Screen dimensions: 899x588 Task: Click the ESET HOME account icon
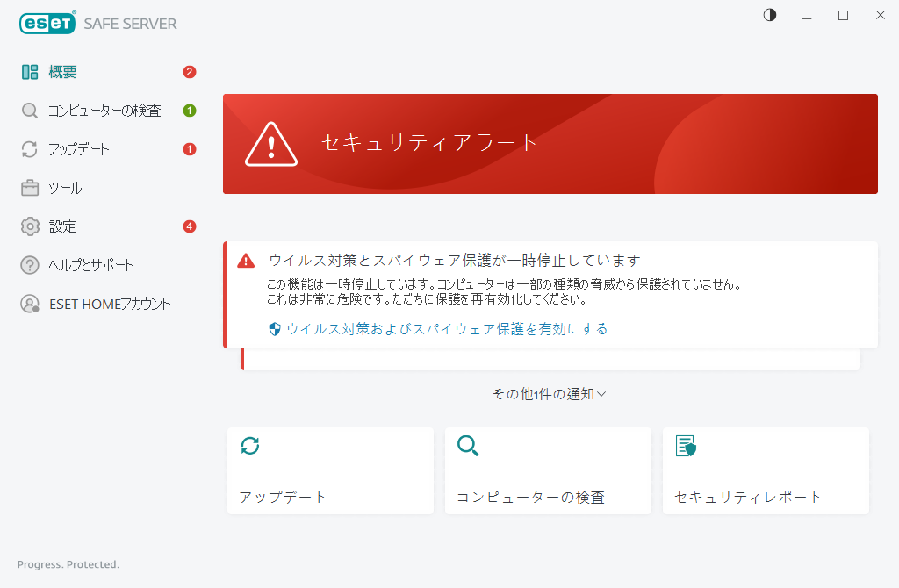click(29, 303)
